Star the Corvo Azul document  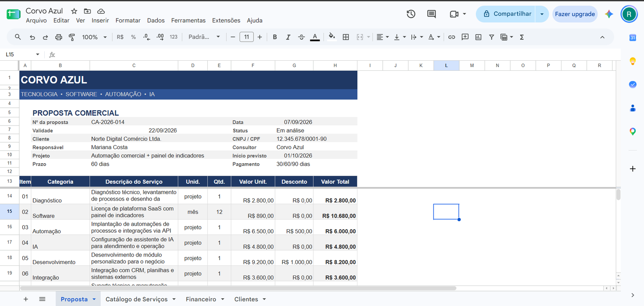[74, 11]
